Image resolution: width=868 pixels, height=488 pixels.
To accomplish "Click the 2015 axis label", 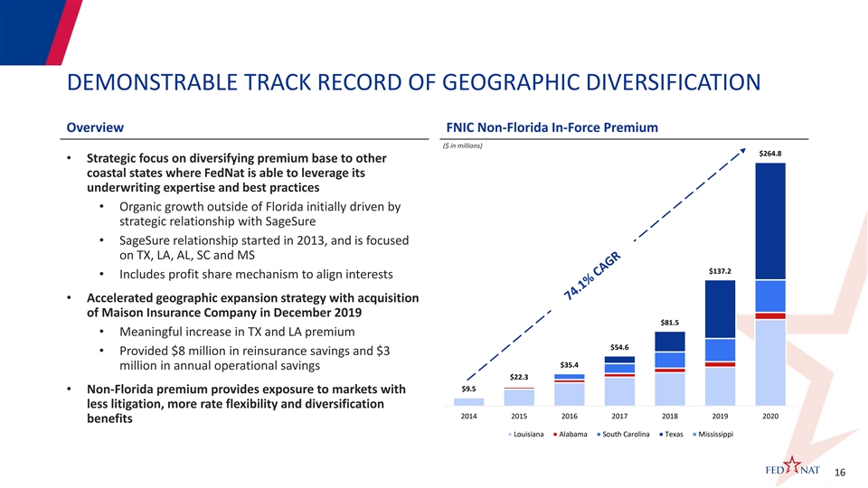I will coord(519,416).
